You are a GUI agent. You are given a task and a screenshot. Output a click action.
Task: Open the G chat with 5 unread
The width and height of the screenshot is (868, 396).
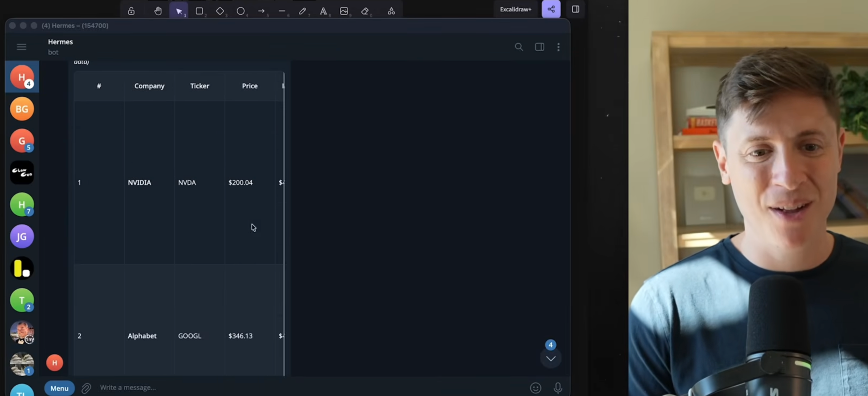coord(22,141)
